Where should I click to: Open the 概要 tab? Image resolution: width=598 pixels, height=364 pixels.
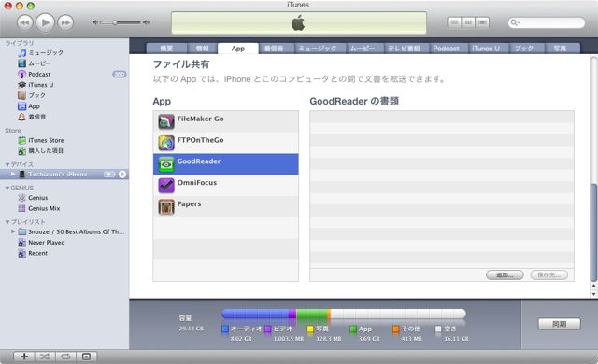(x=166, y=49)
